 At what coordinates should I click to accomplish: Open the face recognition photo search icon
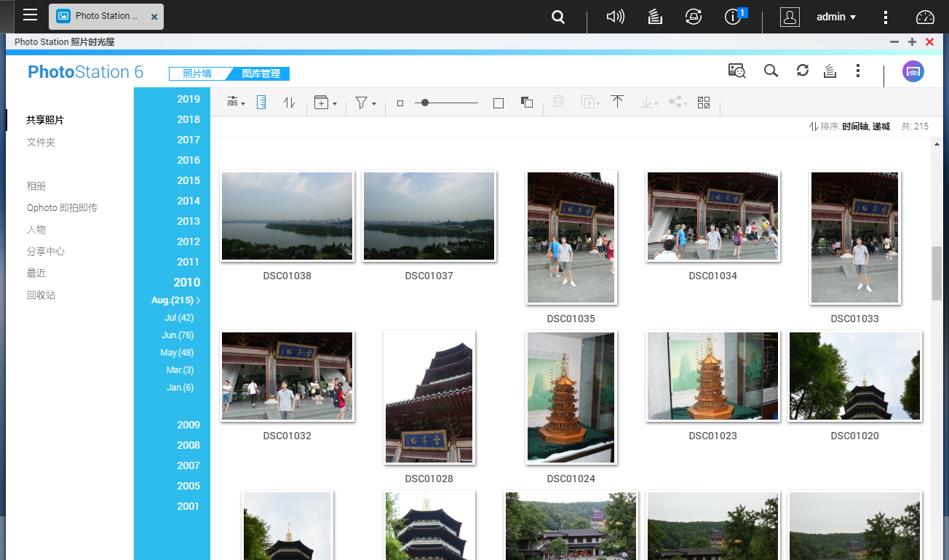[x=736, y=71]
